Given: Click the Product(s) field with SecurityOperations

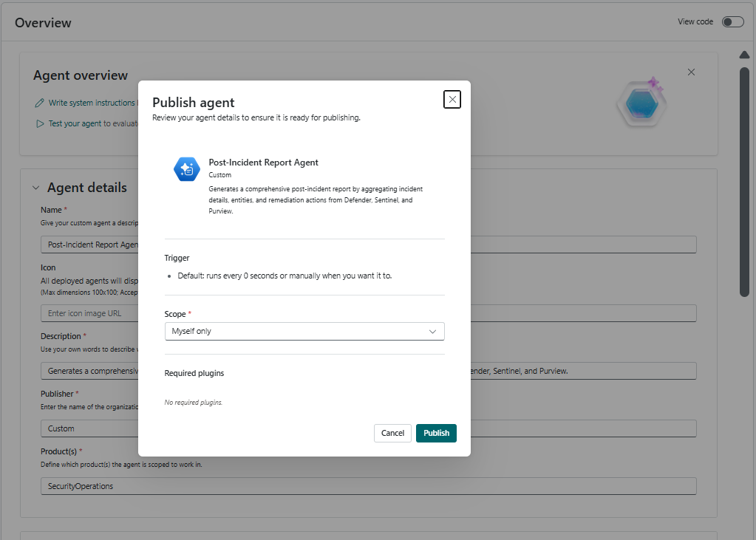Looking at the screenshot, I should pos(368,486).
